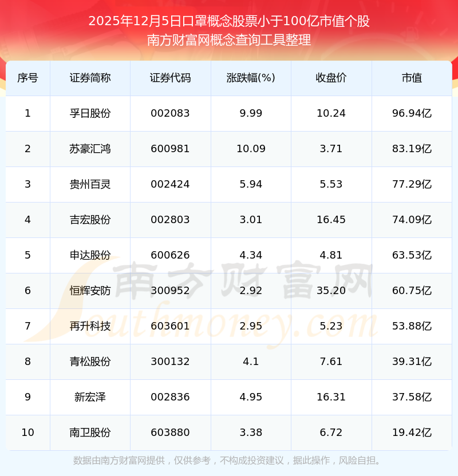Click change percentage 9.99
The width and height of the screenshot is (458, 476).
point(251,113)
